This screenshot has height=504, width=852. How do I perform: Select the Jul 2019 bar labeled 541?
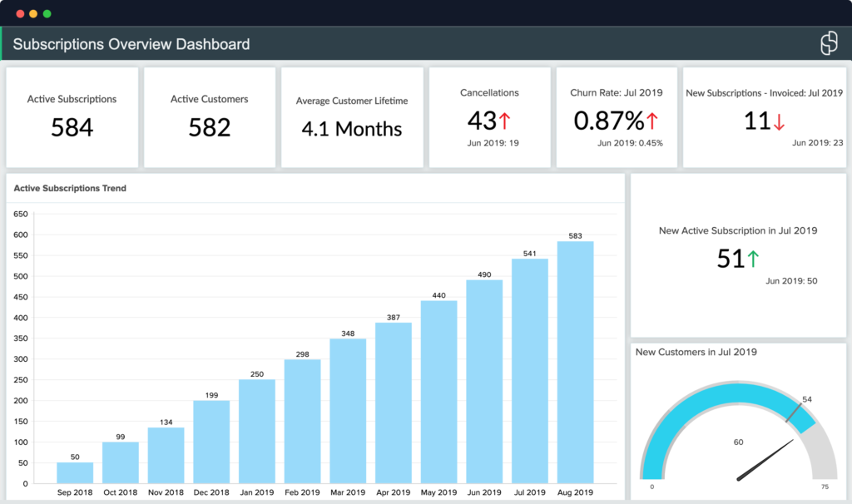(530, 371)
